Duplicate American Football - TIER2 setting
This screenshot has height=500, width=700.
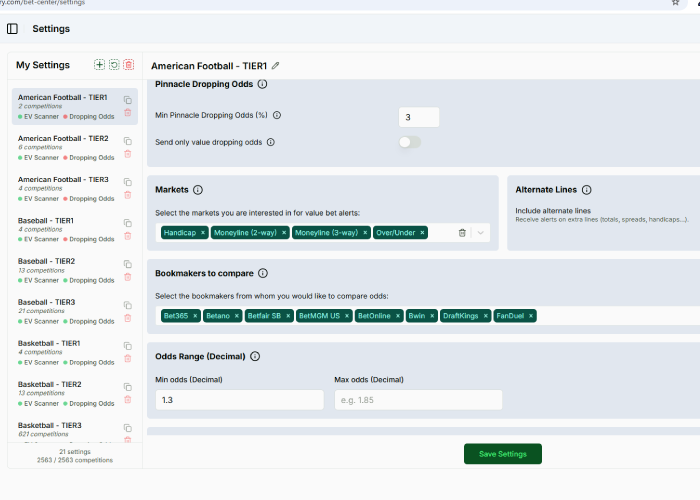pyautogui.click(x=128, y=141)
